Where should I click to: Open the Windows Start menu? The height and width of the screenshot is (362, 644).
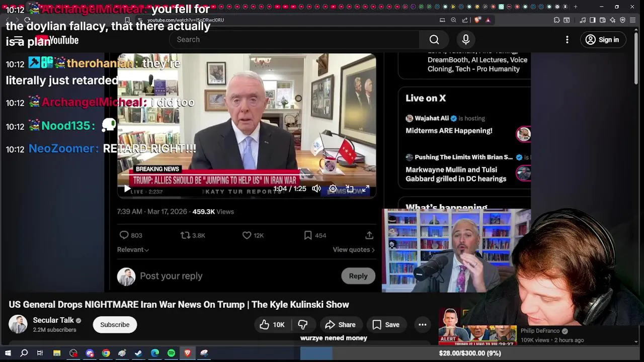click(x=8, y=353)
